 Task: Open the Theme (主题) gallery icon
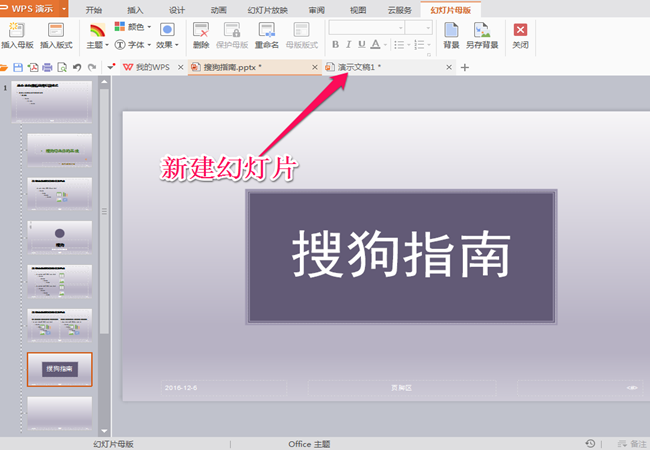(x=97, y=30)
